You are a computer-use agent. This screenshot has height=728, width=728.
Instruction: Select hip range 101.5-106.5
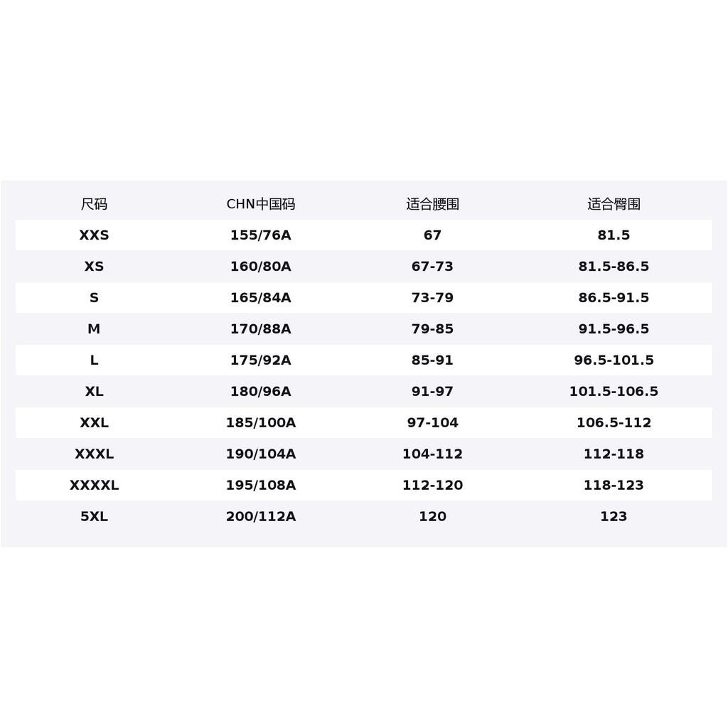[x=614, y=392]
